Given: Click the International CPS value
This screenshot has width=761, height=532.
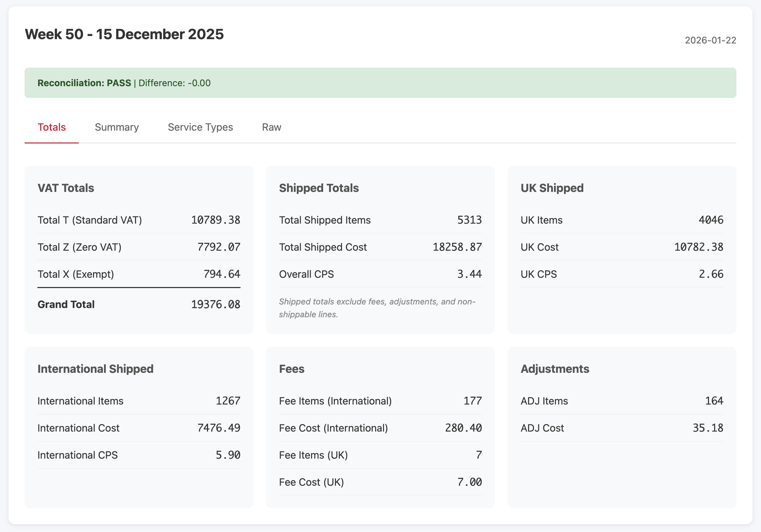Looking at the screenshot, I should click(228, 455).
